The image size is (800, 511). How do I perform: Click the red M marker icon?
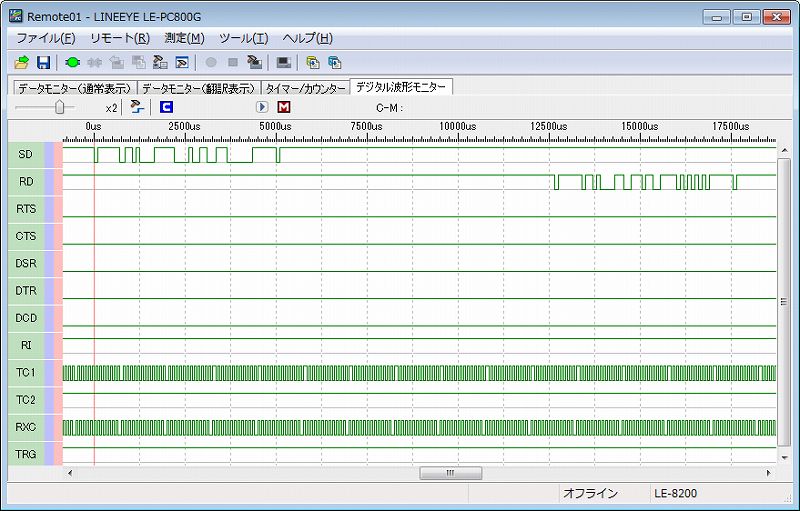284,107
